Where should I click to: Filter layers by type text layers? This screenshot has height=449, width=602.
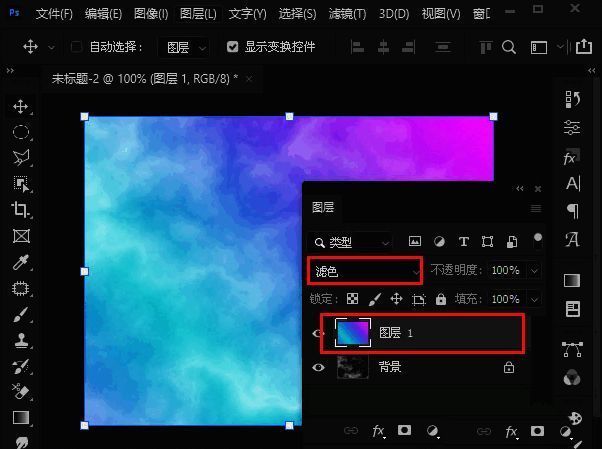tap(464, 242)
